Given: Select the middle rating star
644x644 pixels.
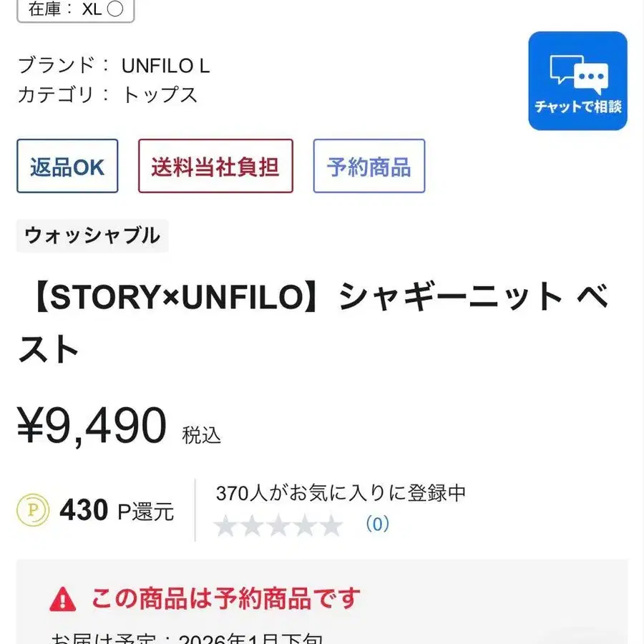Looking at the screenshot, I should coord(279,526).
